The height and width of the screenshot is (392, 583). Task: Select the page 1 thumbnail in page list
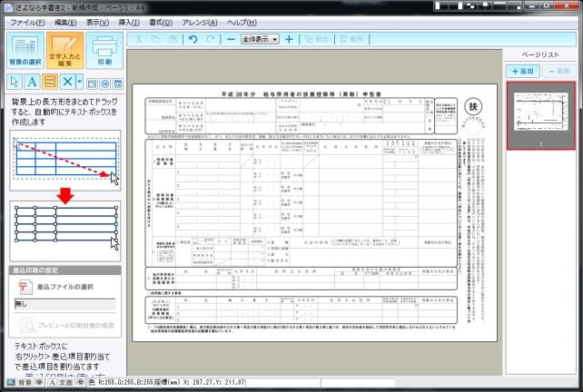point(541,115)
